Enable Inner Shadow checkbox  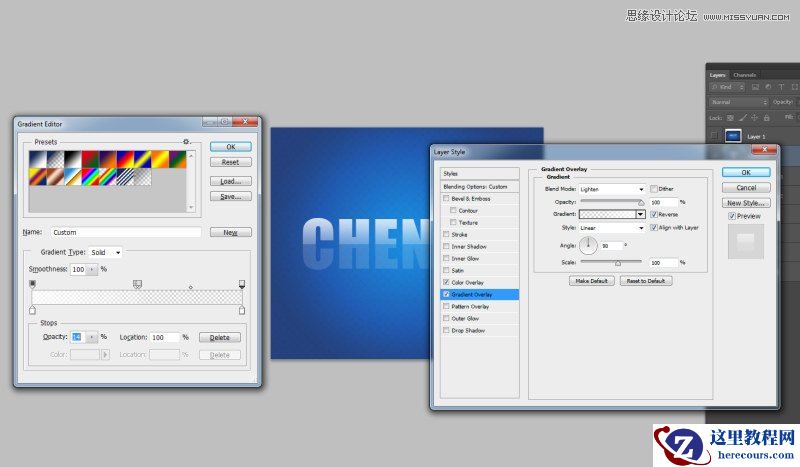pyautogui.click(x=446, y=247)
